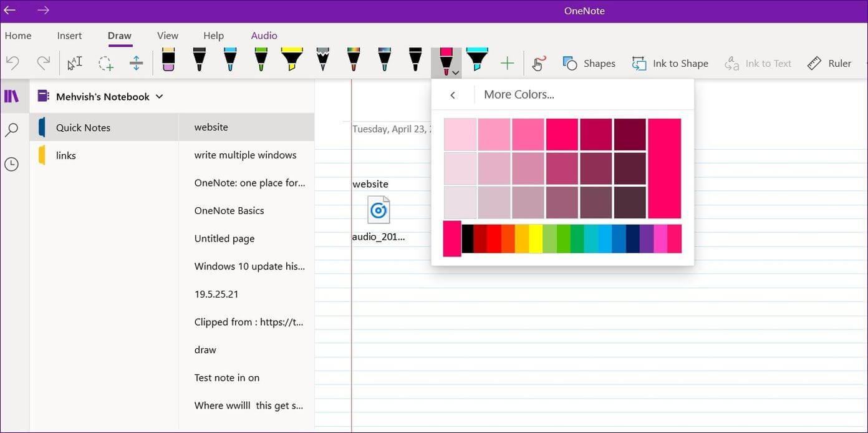Image resolution: width=868 pixels, height=433 pixels.
Task: Pick the plain black pen
Action: tap(199, 60)
